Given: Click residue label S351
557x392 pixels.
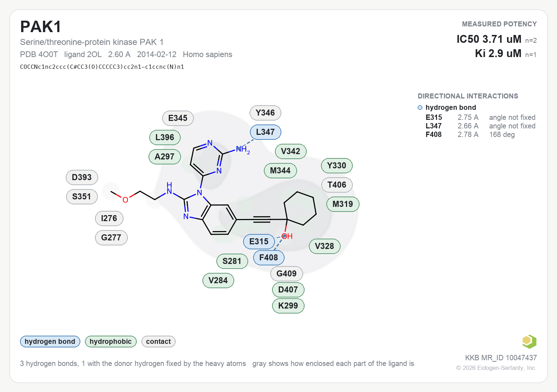Looking at the screenshot, I should [x=81, y=197].
